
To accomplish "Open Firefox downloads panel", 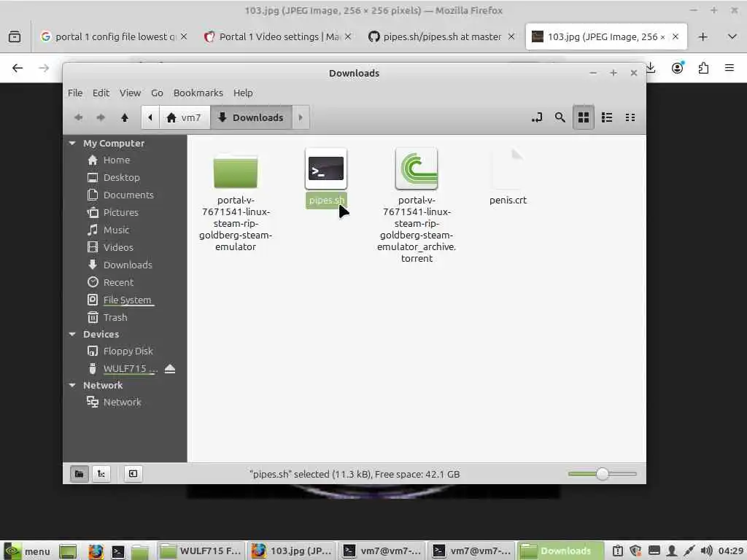I will (x=651, y=68).
